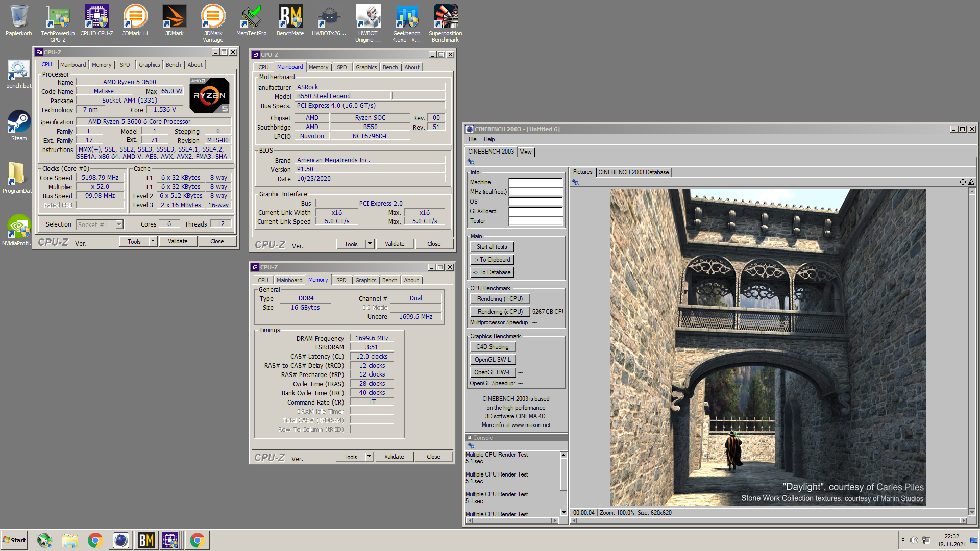The height and width of the screenshot is (551, 980).
Task: Open the ProgramData folder on the desktop
Action: (x=17, y=178)
